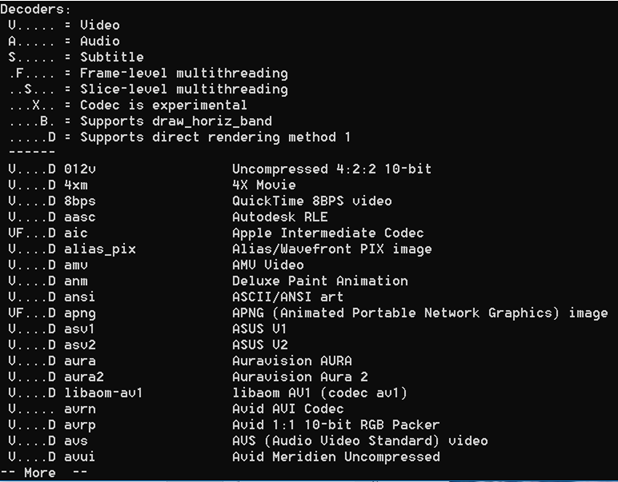This screenshot has width=618, height=482.
Task: Click the 'Decoders:' heading text
Action: tap(35, 9)
